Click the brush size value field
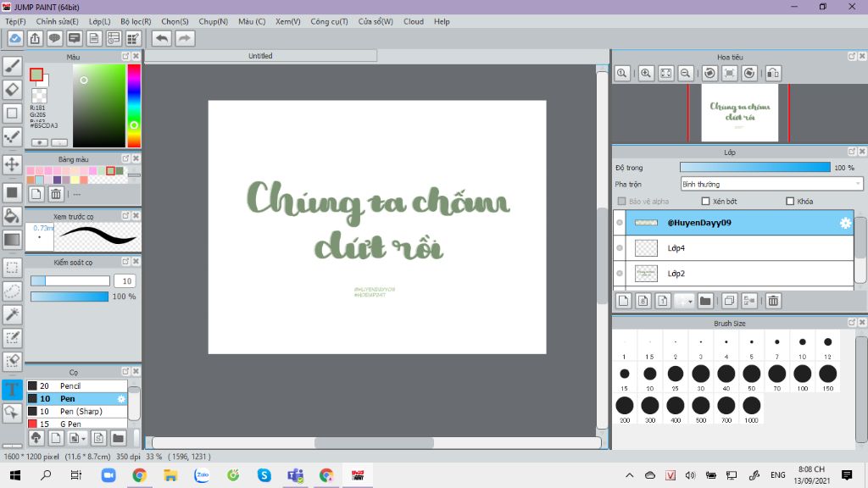 (x=125, y=280)
